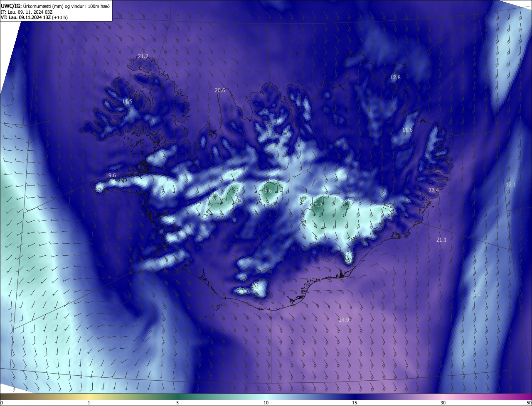This screenshot has height=406, width=532.
Task: Click the 24.9 value label
Action: tap(344, 320)
